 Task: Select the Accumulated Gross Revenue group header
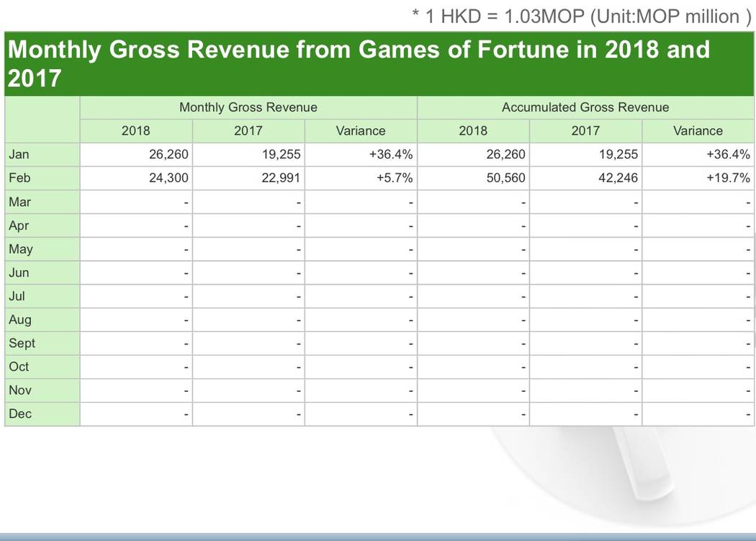[585, 107]
